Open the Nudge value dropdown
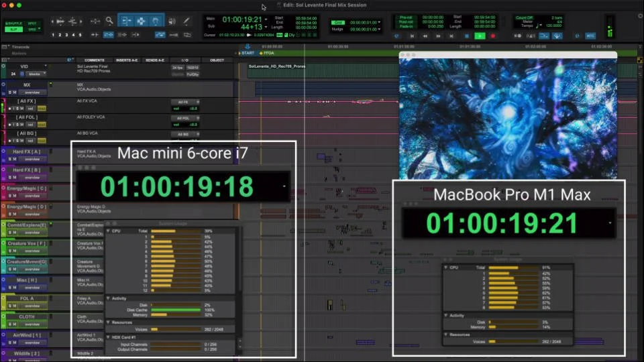Viewport: 644px width, 362px height. tap(379, 29)
